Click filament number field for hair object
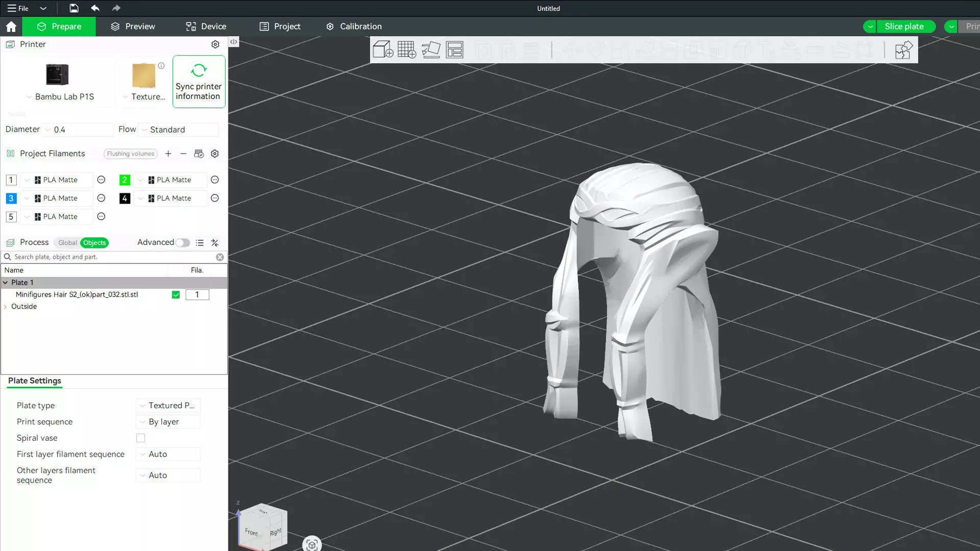Viewport: 980px width, 551px height. [x=197, y=294]
